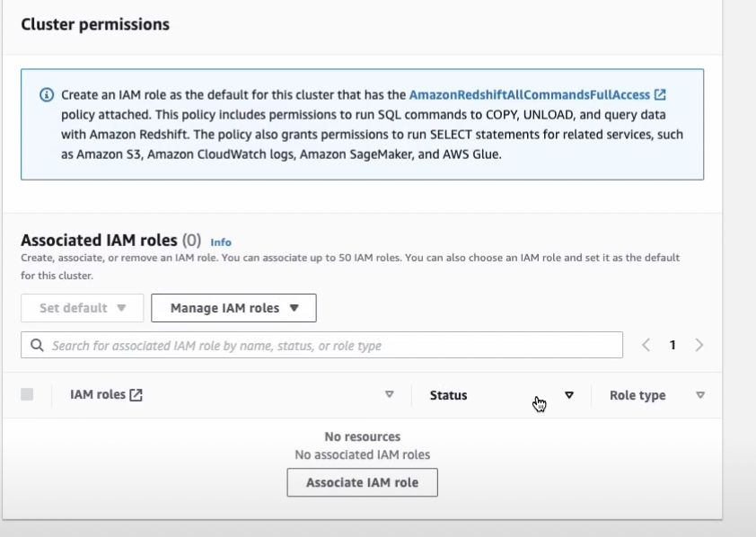
Task: Click the info icon in the blue notice
Action: pyautogui.click(x=47, y=95)
